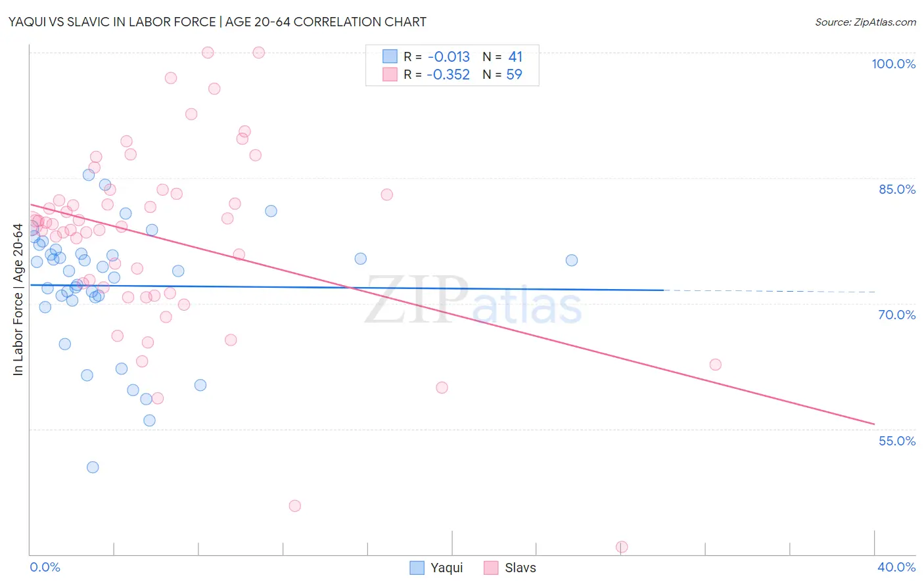The height and width of the screenshot is (586, 924).
Task: Open the Source: ZipAtlas.com link
Action: 866,22
